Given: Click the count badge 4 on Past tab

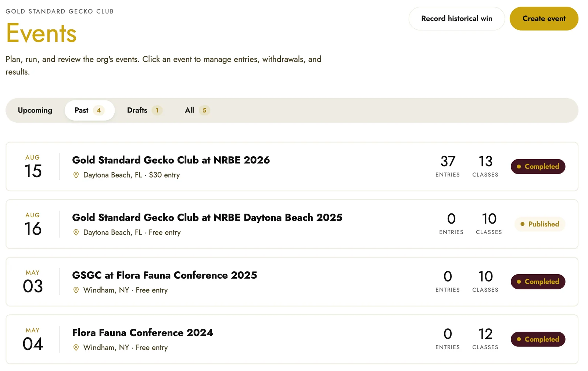Looking at the screenshot, I should (98, 110).
